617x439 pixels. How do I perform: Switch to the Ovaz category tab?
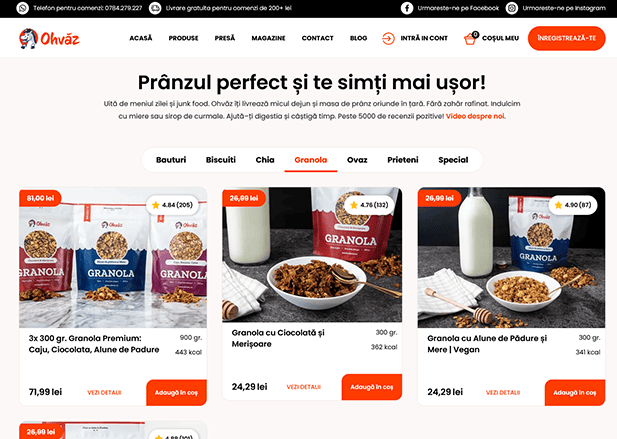357,160
